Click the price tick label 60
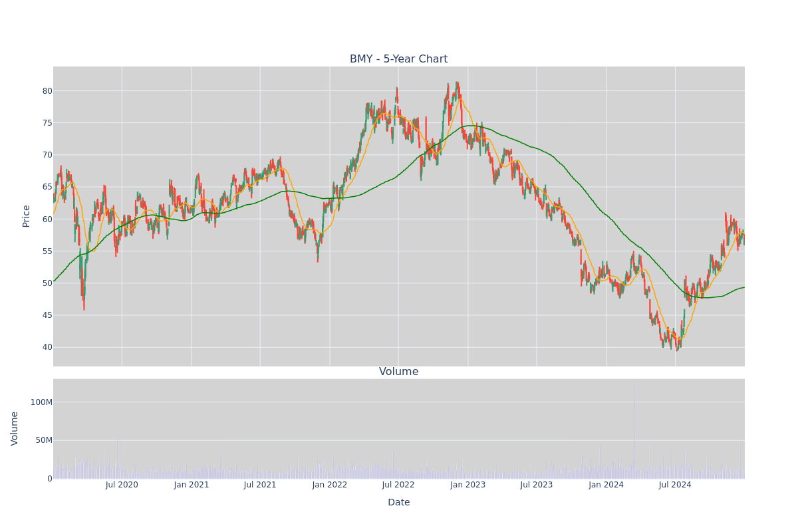This screenshot has width=798, height=532. pos(47,219)
